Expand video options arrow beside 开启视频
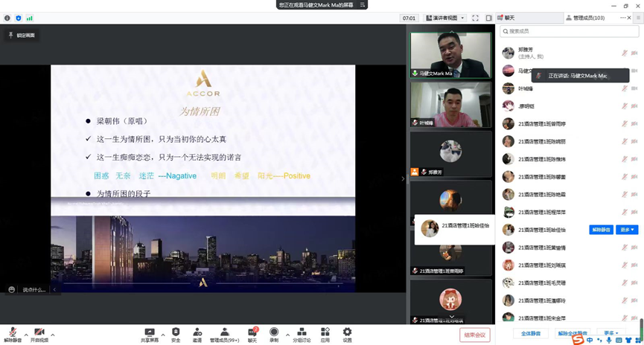644x345 pixels. pyautogui.click(x=53, y=335)
